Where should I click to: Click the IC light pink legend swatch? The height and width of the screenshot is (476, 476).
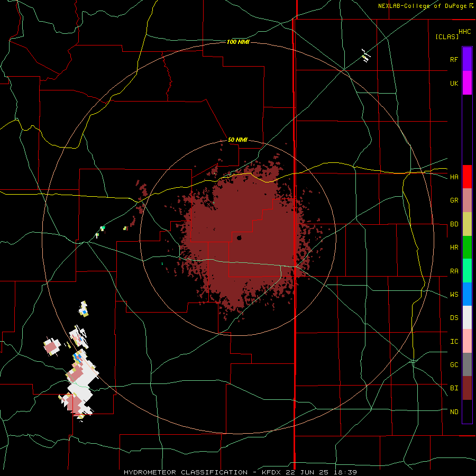click(467, 341)
